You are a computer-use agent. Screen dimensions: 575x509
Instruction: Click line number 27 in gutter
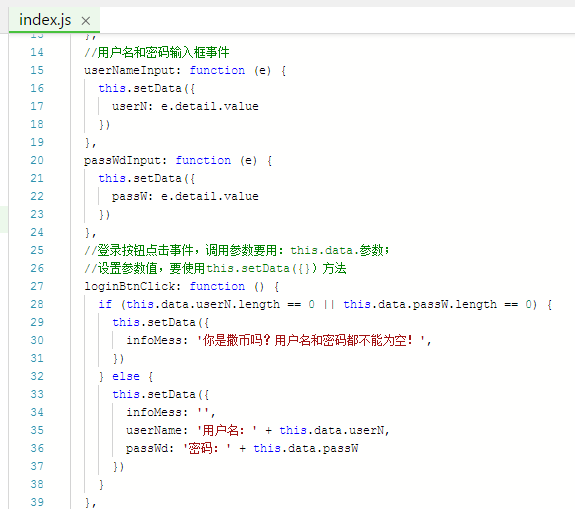click(37, 286)
